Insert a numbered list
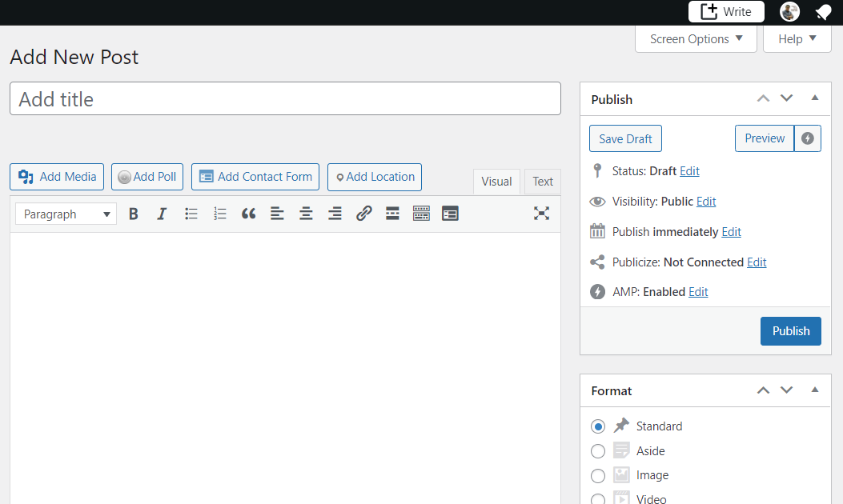Viewport: 843px width, 504px height. [x=219, y=213]
